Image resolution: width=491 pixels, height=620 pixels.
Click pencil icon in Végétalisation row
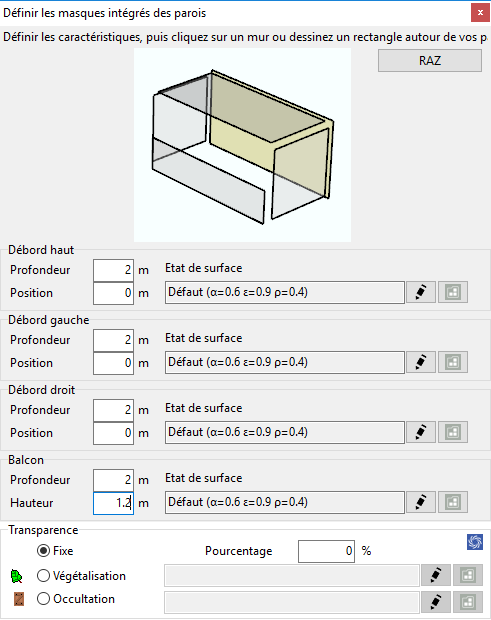[x=436, y=575]
